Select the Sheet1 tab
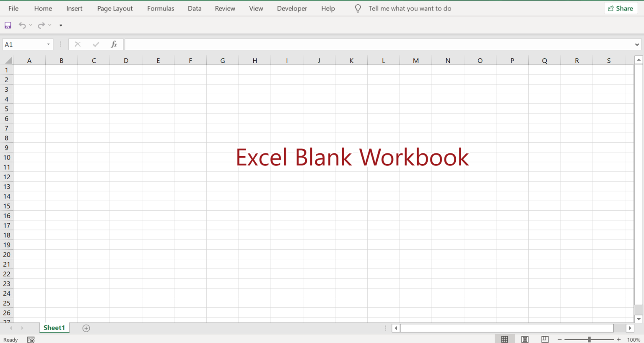Viewport: 644px width, 343px height. 54,328
